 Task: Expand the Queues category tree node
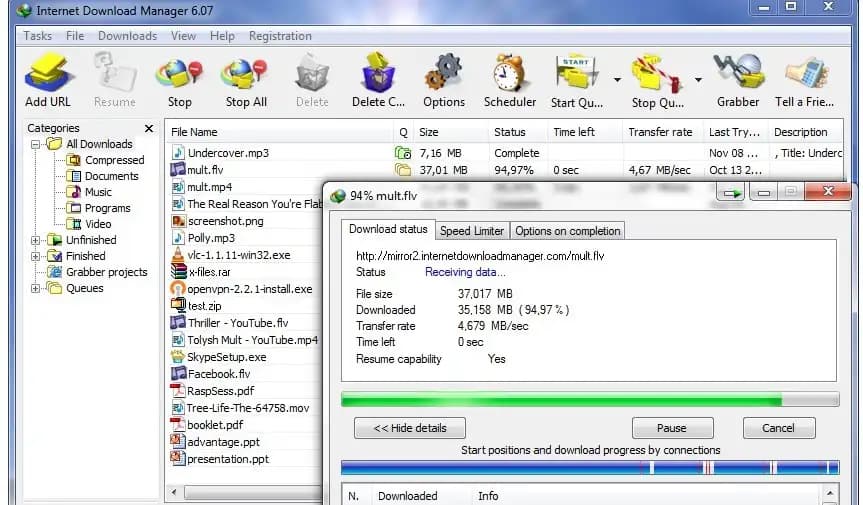click(x=37, y=288)
